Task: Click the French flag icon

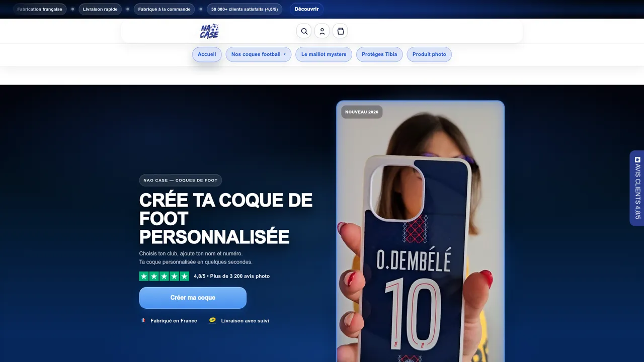Action: 143,320
